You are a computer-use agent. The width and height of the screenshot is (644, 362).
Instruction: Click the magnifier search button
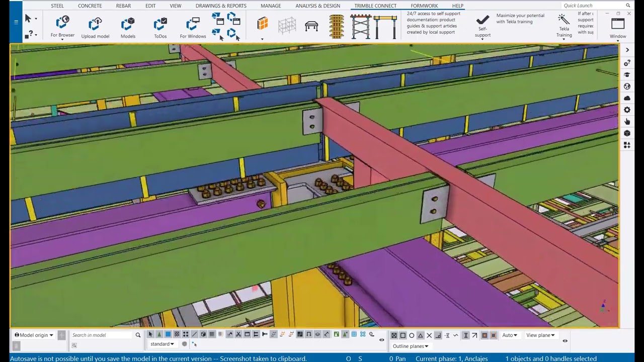click(x=138, y=335)
